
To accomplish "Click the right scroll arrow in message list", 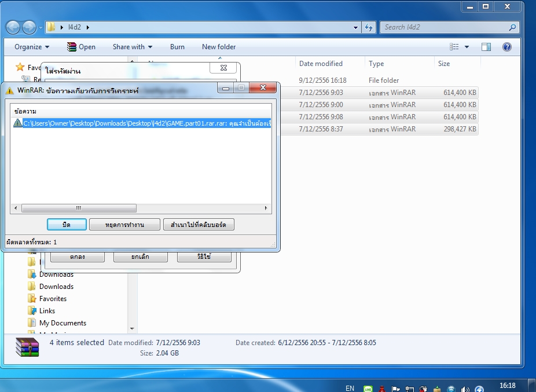I will [x=266, y=208].
